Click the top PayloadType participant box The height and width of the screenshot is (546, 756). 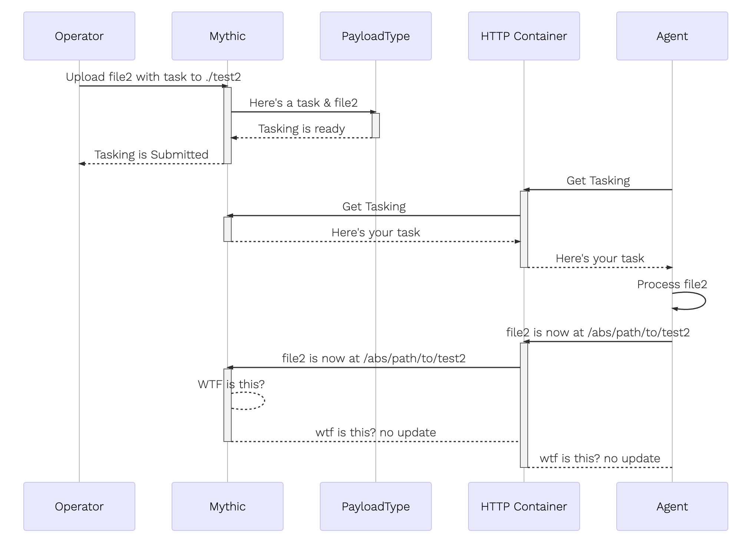tap(376, 36)
